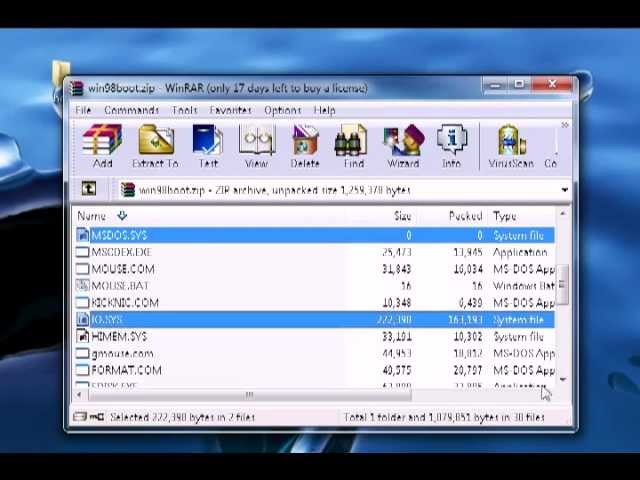Expand hidden toolbar buttons chevron
The height and width of the screenshot is (480, 640).
pyautogui.click(x=565, y=125)
